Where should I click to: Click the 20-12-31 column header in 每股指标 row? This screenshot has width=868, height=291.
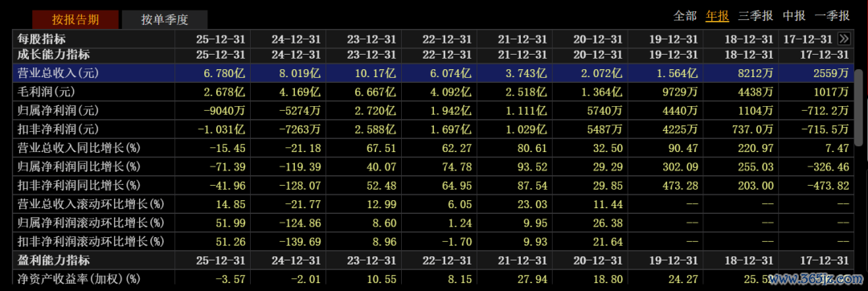coord(598,39)
